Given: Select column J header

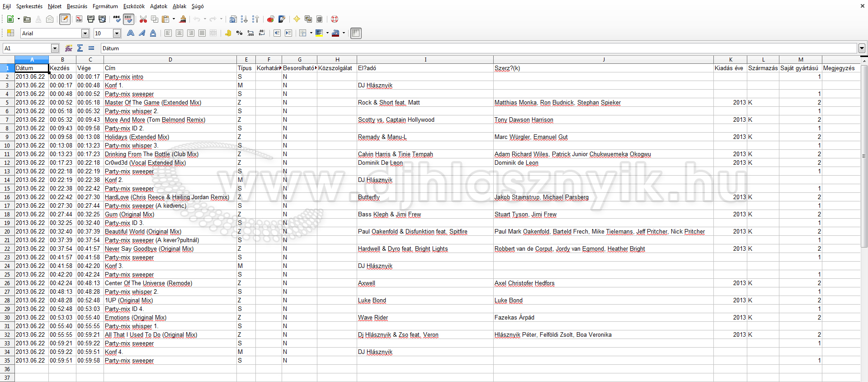Looking at the screenshot, I should (604, 59).
